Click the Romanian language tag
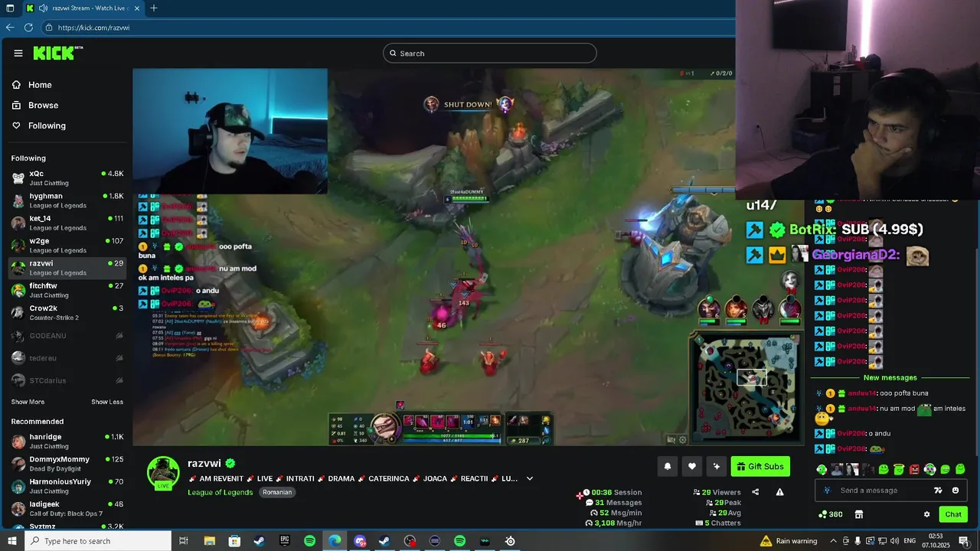Image resolution: width=980 pixels, height=551 pixels. 277,492
